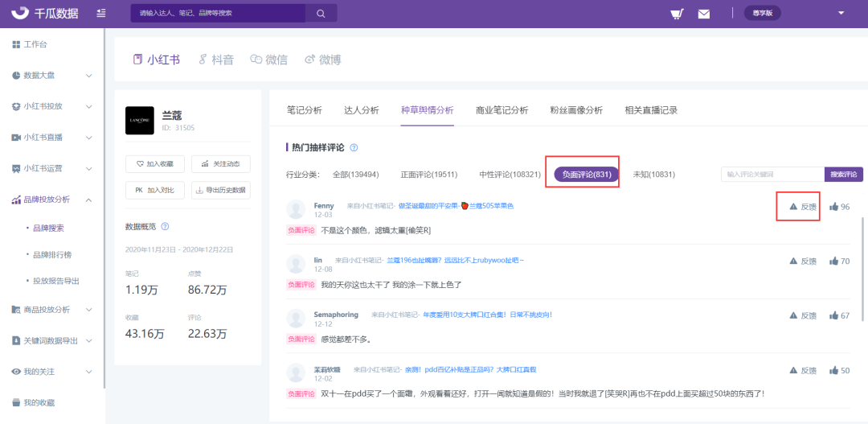Collapse 品牌投放分析 sidebar section
868x424 pixels.
pos(89,200)
